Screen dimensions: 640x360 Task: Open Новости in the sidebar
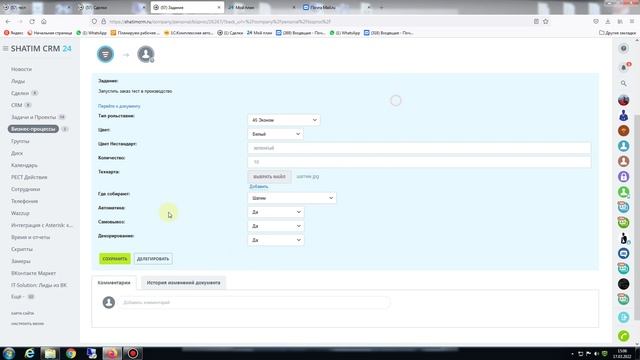pyautogui.click(x=21, y=69)
